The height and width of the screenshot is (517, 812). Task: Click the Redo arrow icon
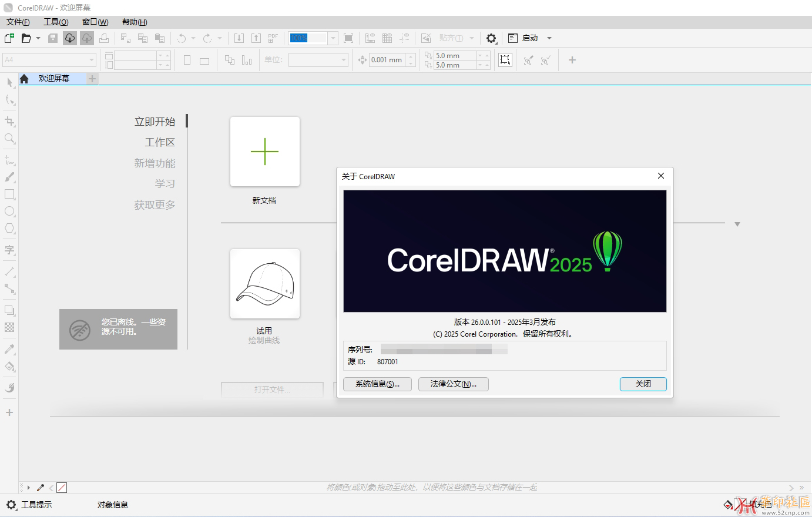[207, 38]
